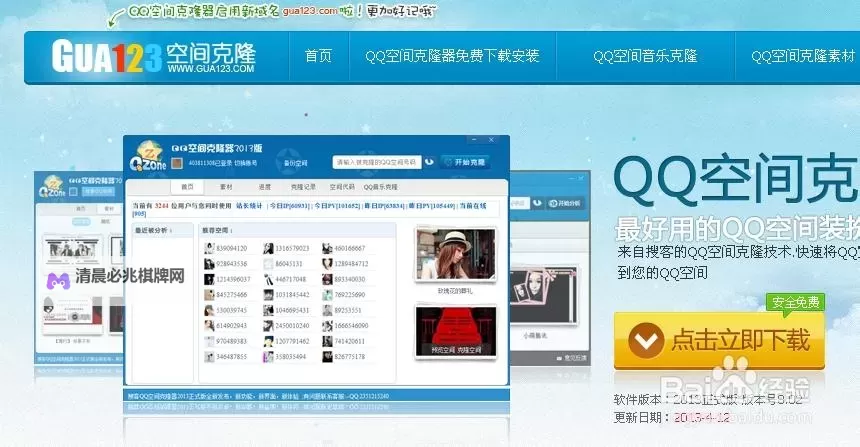The width and height of the screenshot is (860, 447).
Task: Select QQ number 826775178 in recommended list
Action: pyautogui.click(x=349, y=357)
